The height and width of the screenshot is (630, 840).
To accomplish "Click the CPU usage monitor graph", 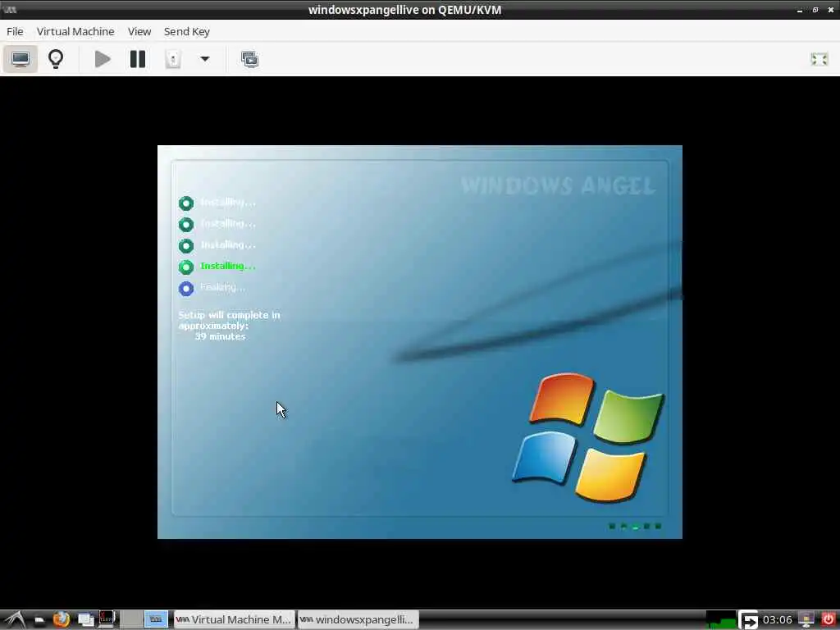I will tap(721, 620).
